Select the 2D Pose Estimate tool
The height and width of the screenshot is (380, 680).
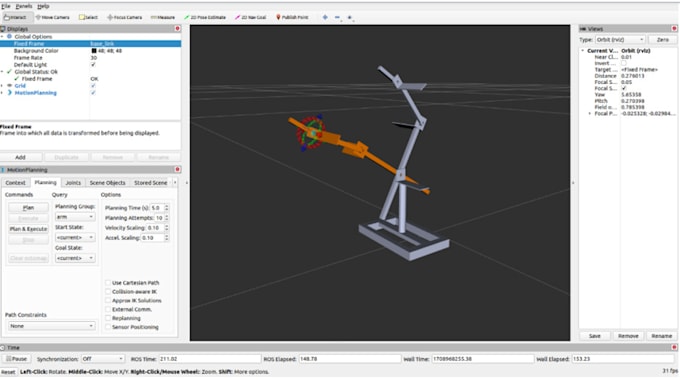point(205,17)
